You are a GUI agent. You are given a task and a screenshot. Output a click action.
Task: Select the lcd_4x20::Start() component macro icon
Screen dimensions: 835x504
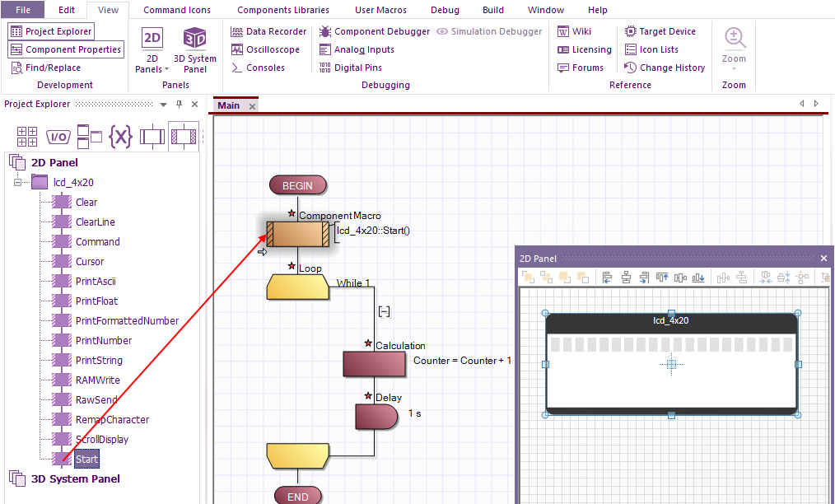(297, 235)
